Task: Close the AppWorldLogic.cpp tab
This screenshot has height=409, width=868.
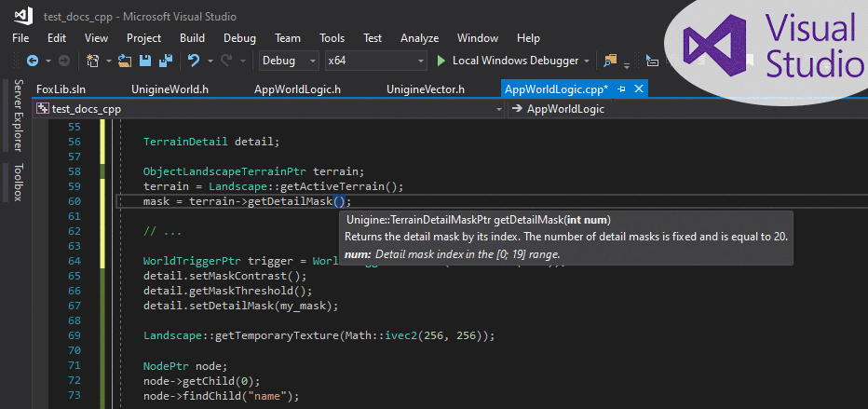Action: [637, 89]
